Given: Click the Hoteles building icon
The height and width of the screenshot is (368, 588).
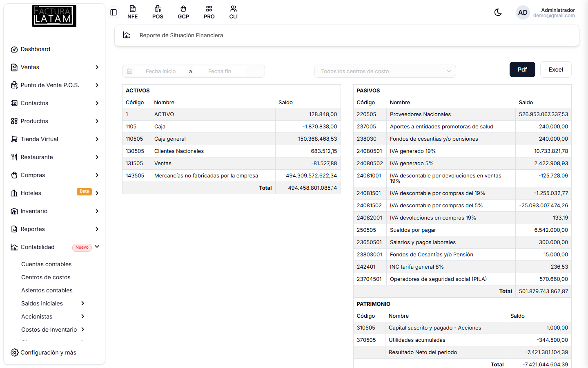Looking at the screenshot, I should coord(14,193).
